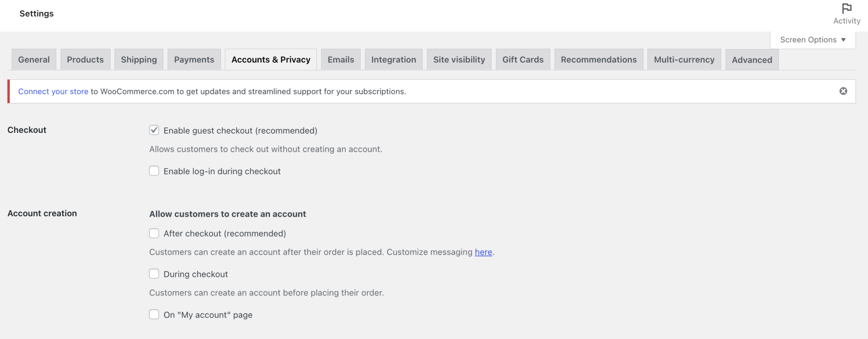This screenshot has width=868, height=339.
Task: Go to the Advanced tab
Action: pos(752,60)
